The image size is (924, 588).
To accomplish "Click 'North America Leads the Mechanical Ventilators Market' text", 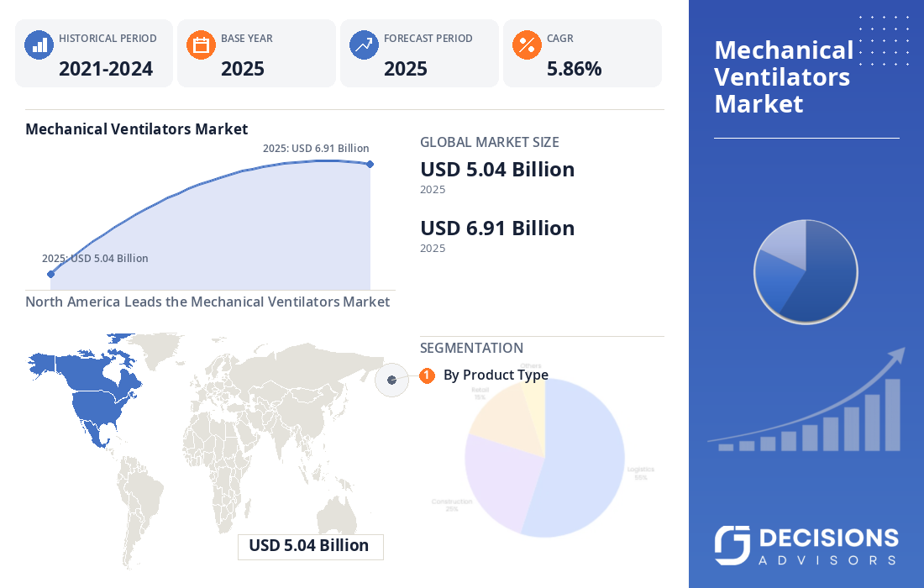I will 207,302.
